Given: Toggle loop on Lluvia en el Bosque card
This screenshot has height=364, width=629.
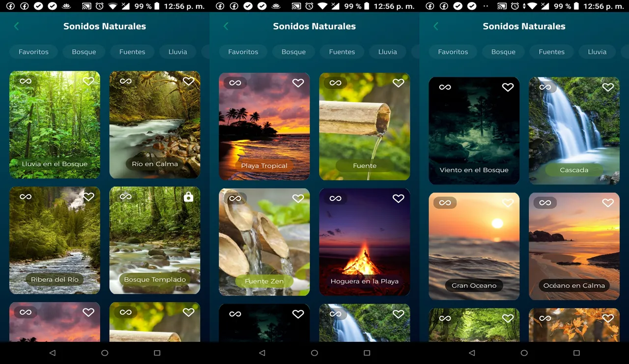Looking at the screenshot, I should pyautogui.click(x=26, y=81).
